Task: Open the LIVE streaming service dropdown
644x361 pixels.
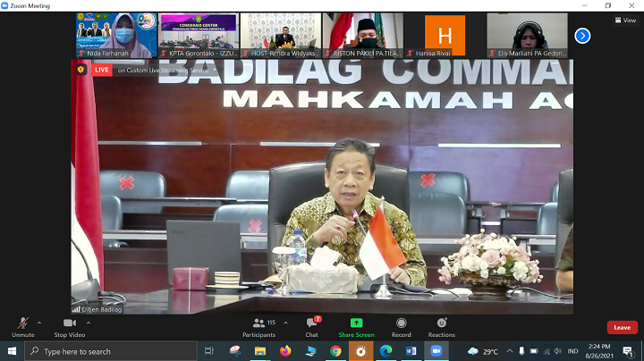Action: tap(215, 70)
